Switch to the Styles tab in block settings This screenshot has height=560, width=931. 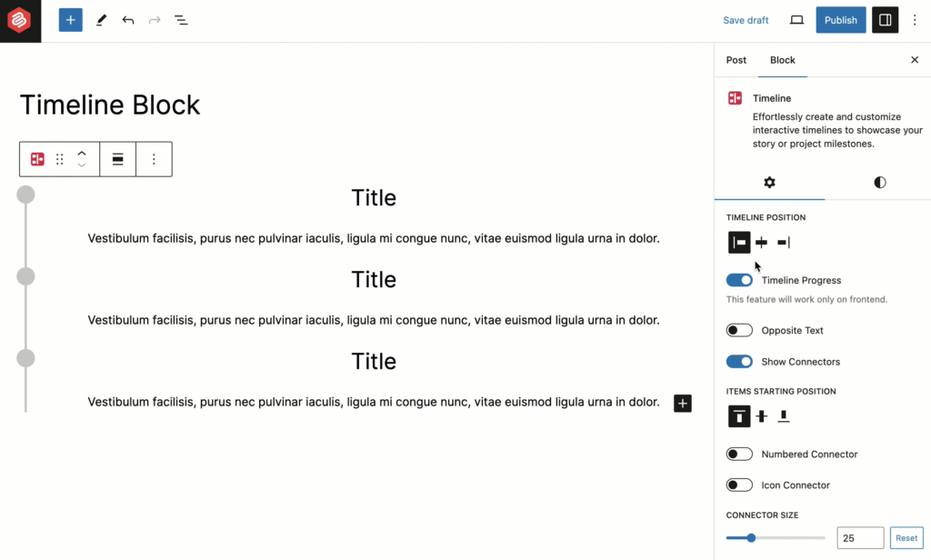pos(879,182)
